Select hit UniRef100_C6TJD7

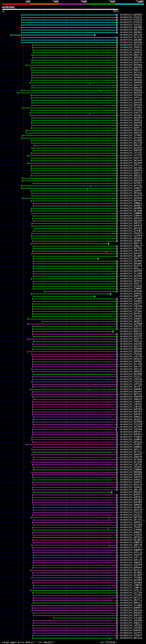(131, 153)
